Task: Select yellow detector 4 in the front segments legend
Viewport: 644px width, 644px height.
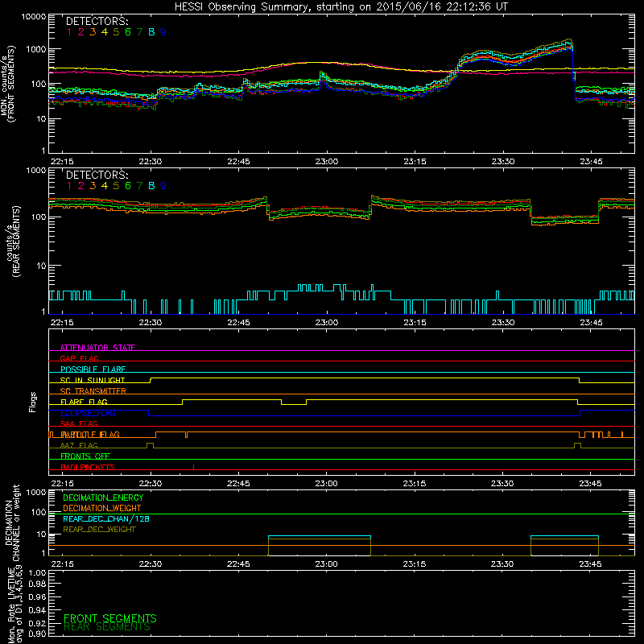Action: pyautogui.click(x=105, y=31)
